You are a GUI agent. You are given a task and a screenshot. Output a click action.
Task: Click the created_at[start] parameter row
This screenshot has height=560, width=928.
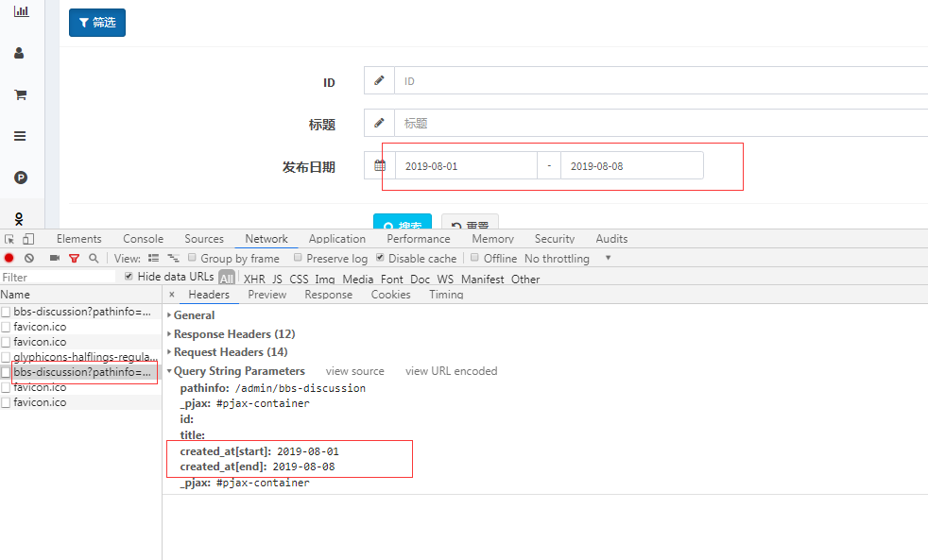259,451
